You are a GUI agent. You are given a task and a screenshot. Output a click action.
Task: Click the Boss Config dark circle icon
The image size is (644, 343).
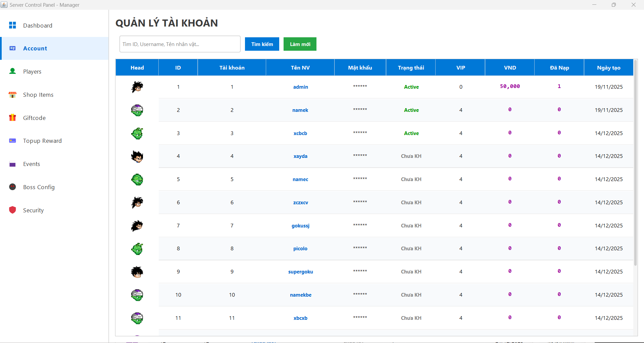[x=12, y=187]
